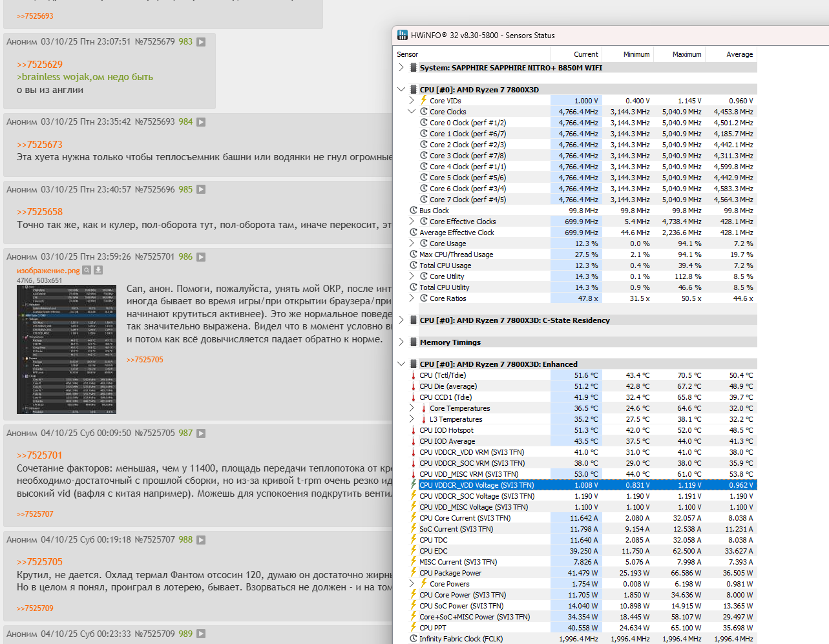This screenshot has height=644, width=829.
Task: Click the thermometer icon beside CPU (Tctl/Tdie)
Action: (414, 375)
